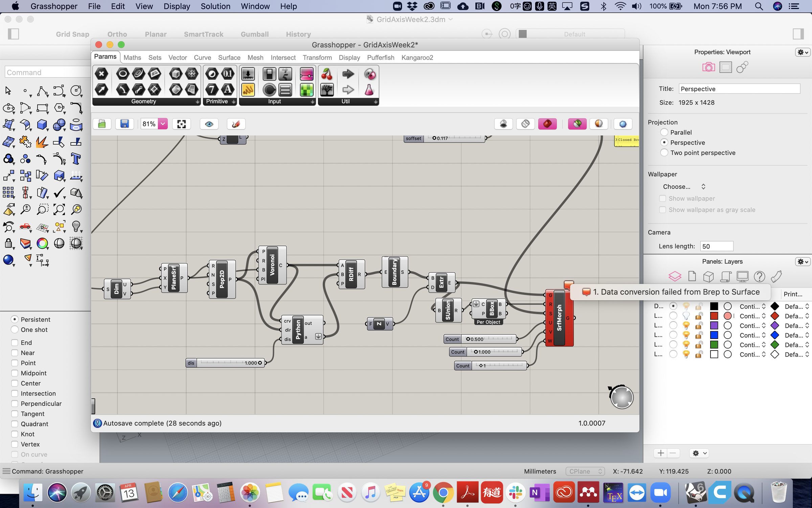This screenshot has width=812, height=508.
Task: Switch to the Kangaroo2 tab
Action: pyautogui.click(x=417, y=58)
